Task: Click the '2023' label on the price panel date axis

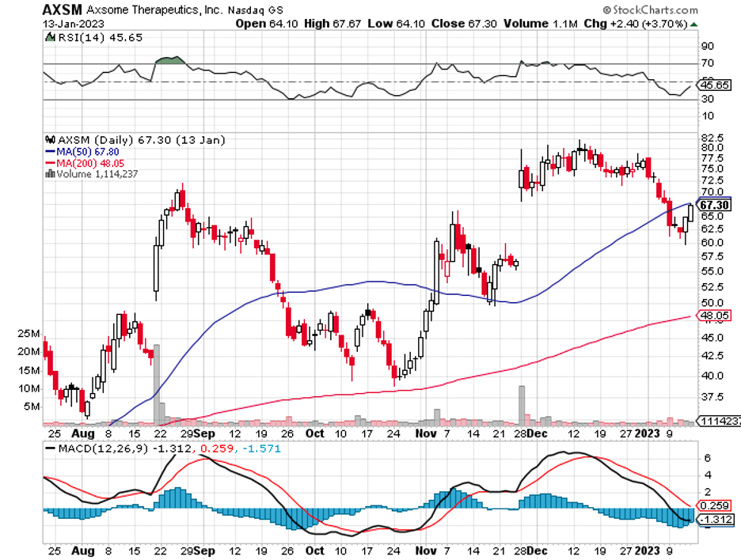Action: [x=647, y=433]
